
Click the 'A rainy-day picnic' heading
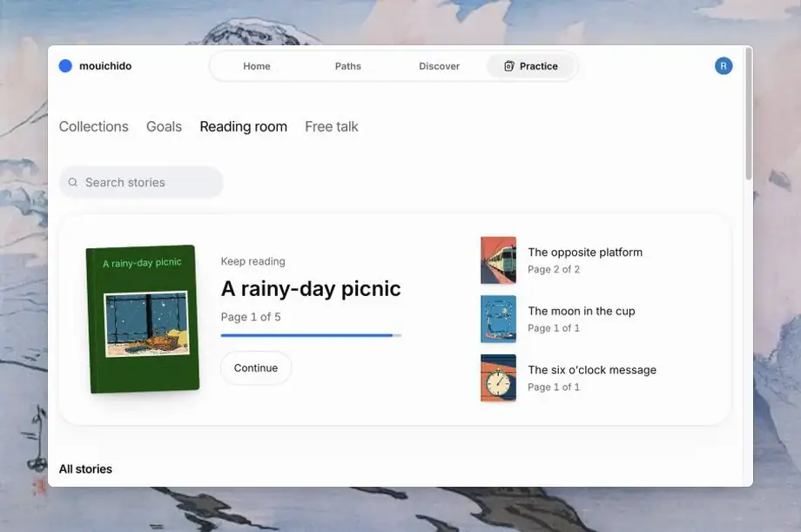[x=311, y=289]
